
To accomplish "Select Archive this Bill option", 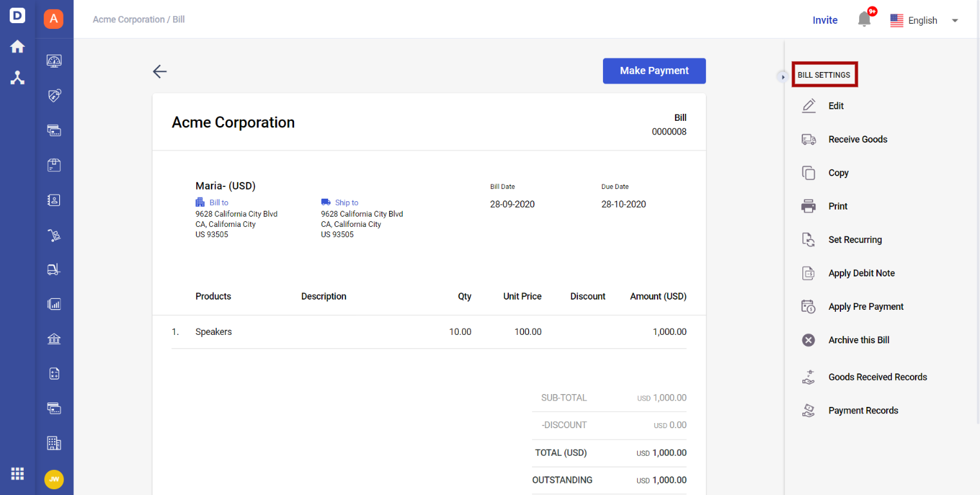I will pos(859,340).
